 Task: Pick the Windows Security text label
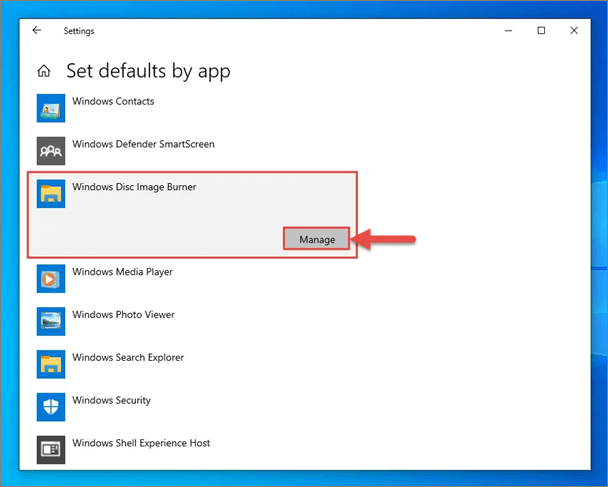111,401
